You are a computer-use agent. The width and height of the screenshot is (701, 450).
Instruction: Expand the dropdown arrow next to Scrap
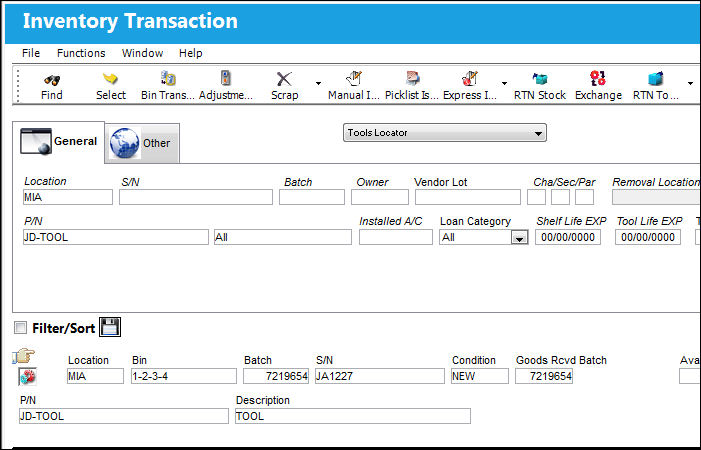318,84
